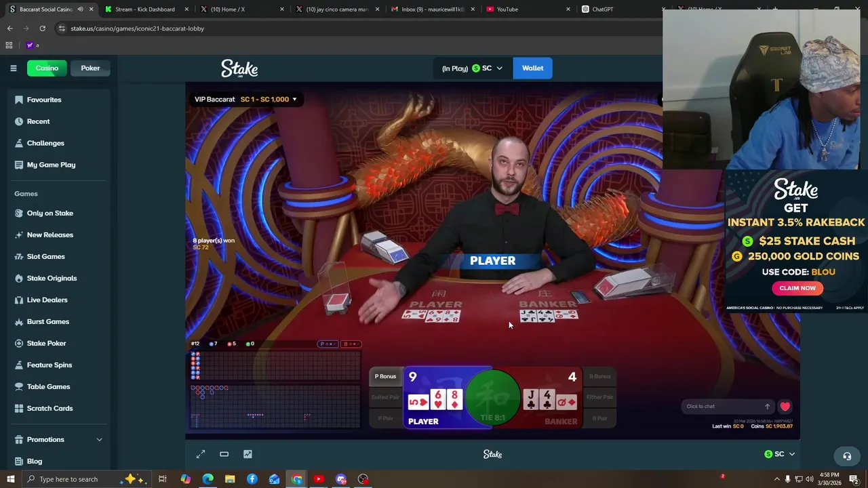
Task: Open the SC in-play currency dropdown
Action: pyautogui.click(x=472, y=68)
